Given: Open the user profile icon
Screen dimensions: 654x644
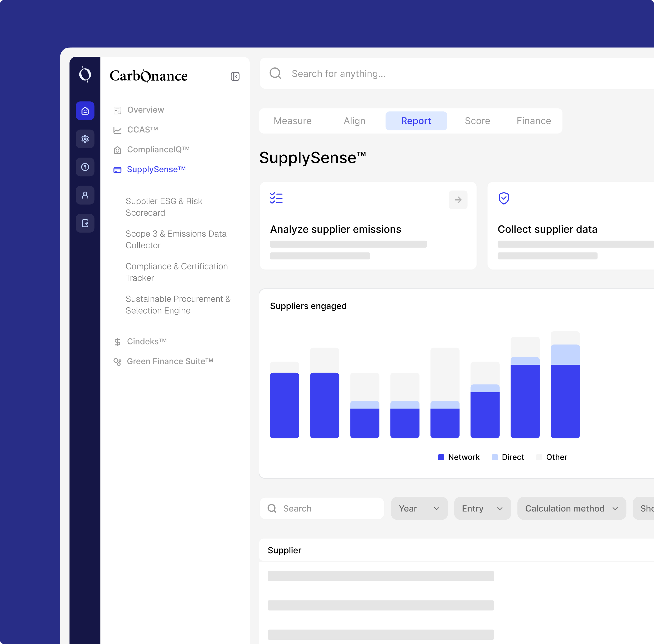Looking at the screenshot, I should (x=85, y=195).
